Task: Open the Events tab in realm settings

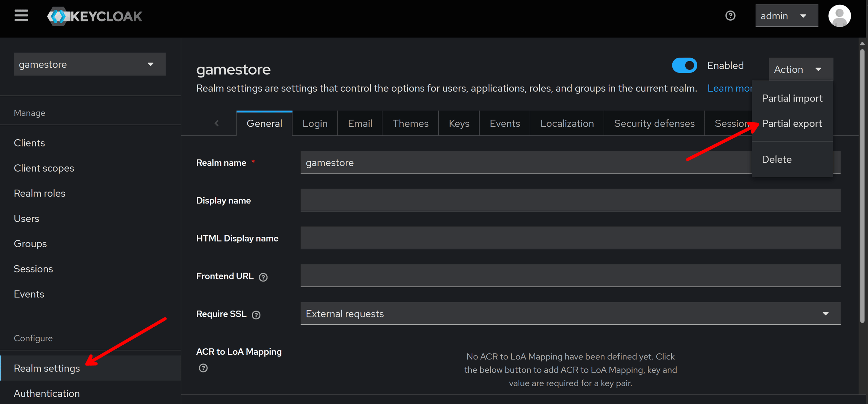Action: [505, 123]
